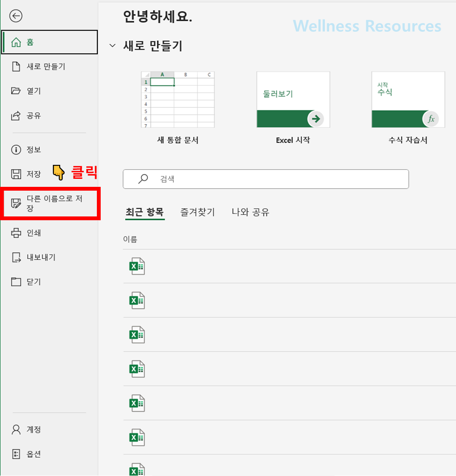This screenshot has height=476, width=456.
Task: Click the 닫기 folder icon
Action: click(16, 282)
